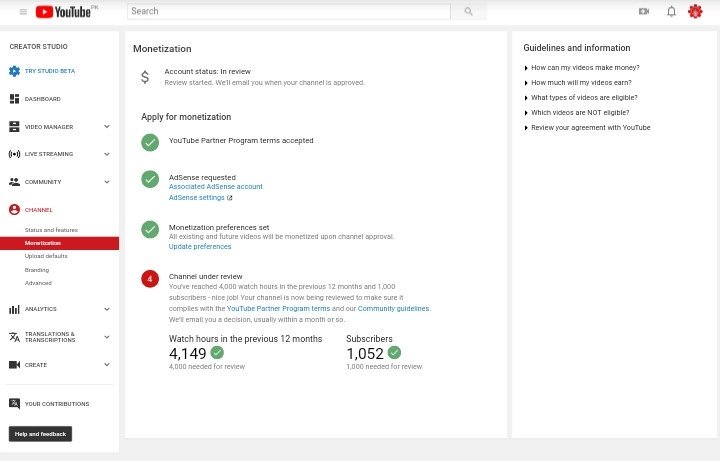Click the Dashboard icon

click(14, 99)
